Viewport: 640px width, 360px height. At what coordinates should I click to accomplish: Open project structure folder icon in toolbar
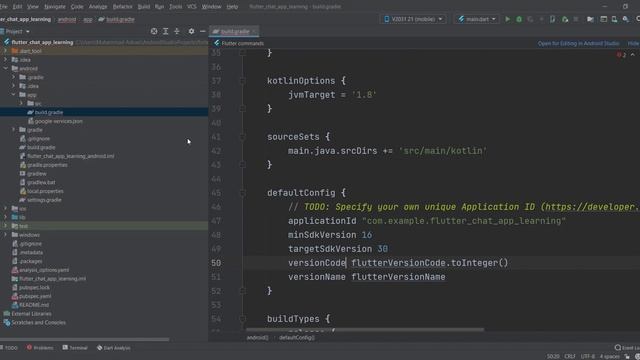tap(590, 19)
